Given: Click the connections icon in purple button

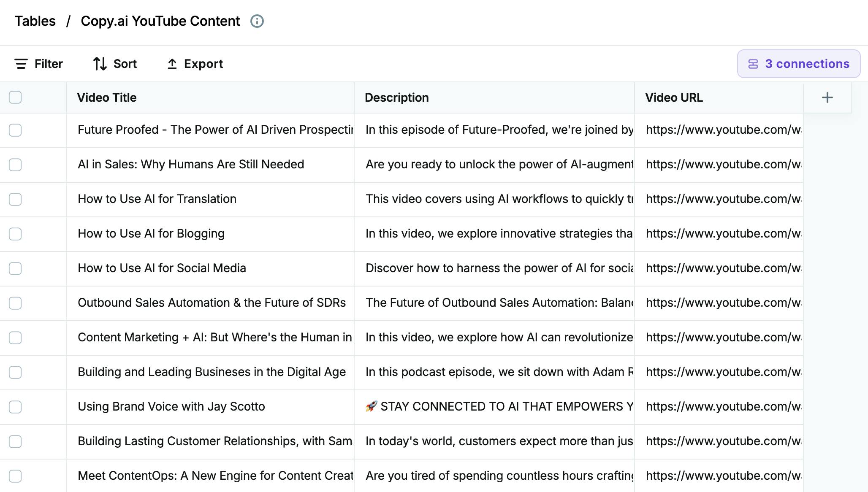Looking at the screenshot, I should click(753, 64).
